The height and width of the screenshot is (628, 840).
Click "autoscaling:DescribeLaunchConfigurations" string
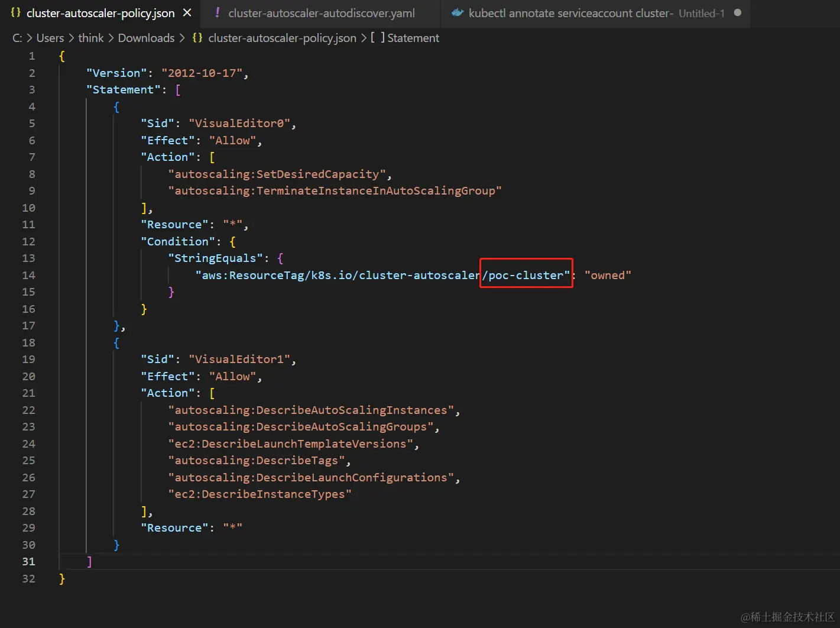point(311,478)
